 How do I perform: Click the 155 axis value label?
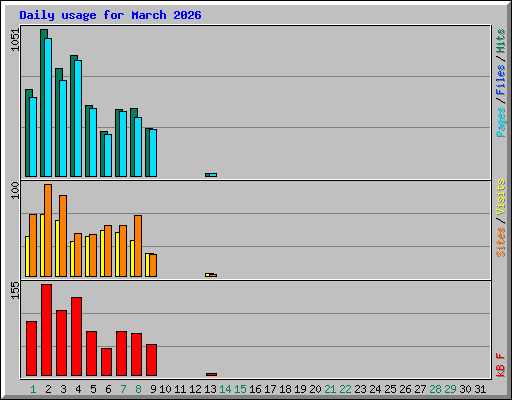pos(15,290)
